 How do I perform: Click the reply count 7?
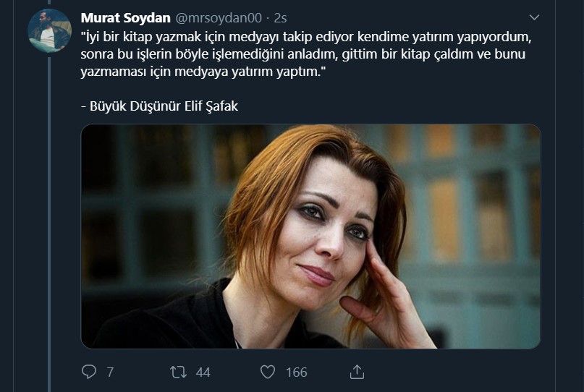(110, 372)
